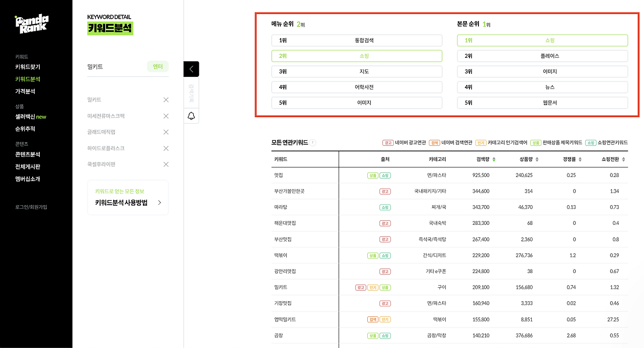Click inside the 밀키트 keyword input field

point(116,66)
